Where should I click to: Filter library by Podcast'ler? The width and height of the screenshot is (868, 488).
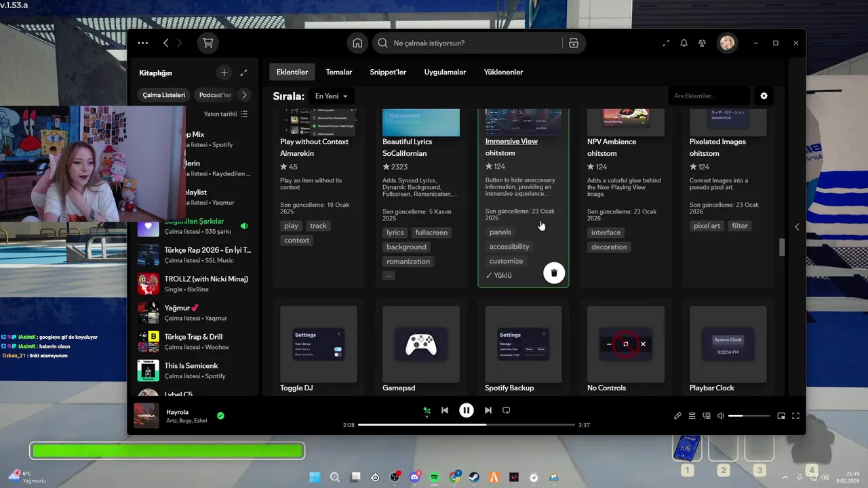[x=215, y=95]
